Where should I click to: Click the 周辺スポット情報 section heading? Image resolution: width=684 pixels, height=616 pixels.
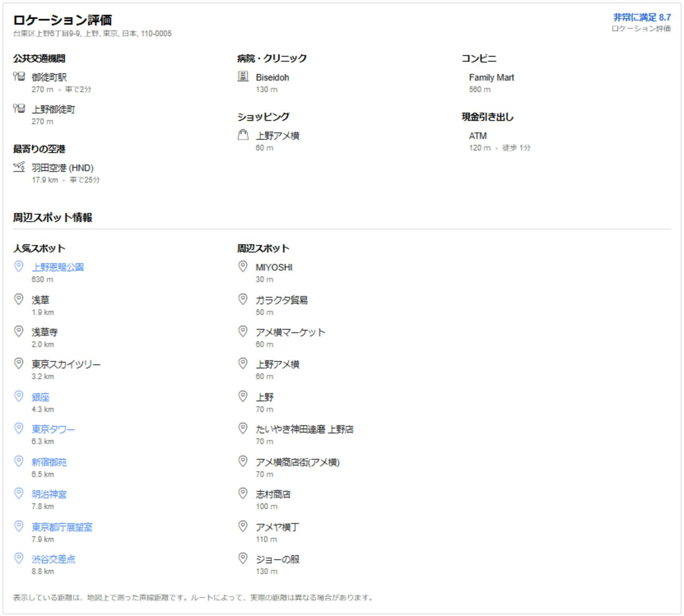[53, 217]
